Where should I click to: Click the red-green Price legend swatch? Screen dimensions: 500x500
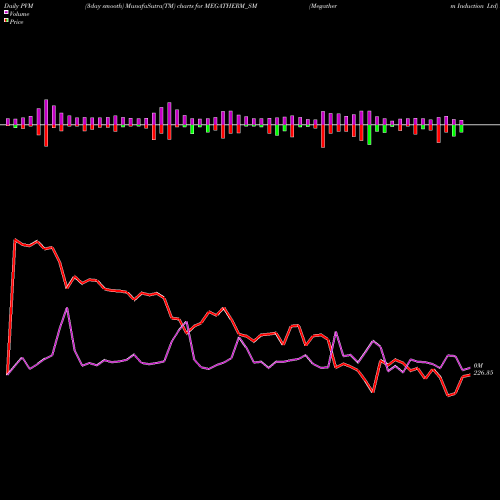[x=6, y=21]
